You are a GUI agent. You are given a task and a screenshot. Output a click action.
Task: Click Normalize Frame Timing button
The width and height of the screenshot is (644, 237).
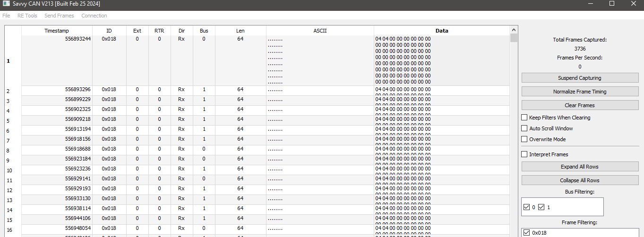580,92
